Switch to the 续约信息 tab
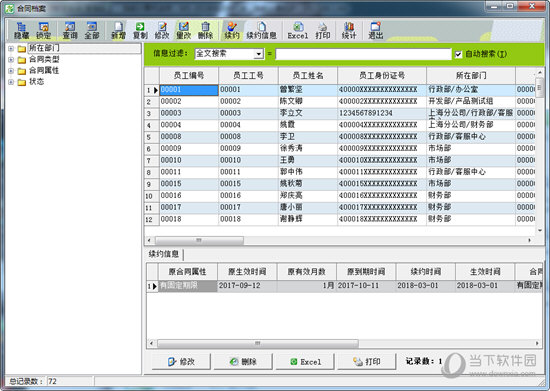The width and height of the screenshot is (550, 391). pyautogui.click(x=163, y=254)
